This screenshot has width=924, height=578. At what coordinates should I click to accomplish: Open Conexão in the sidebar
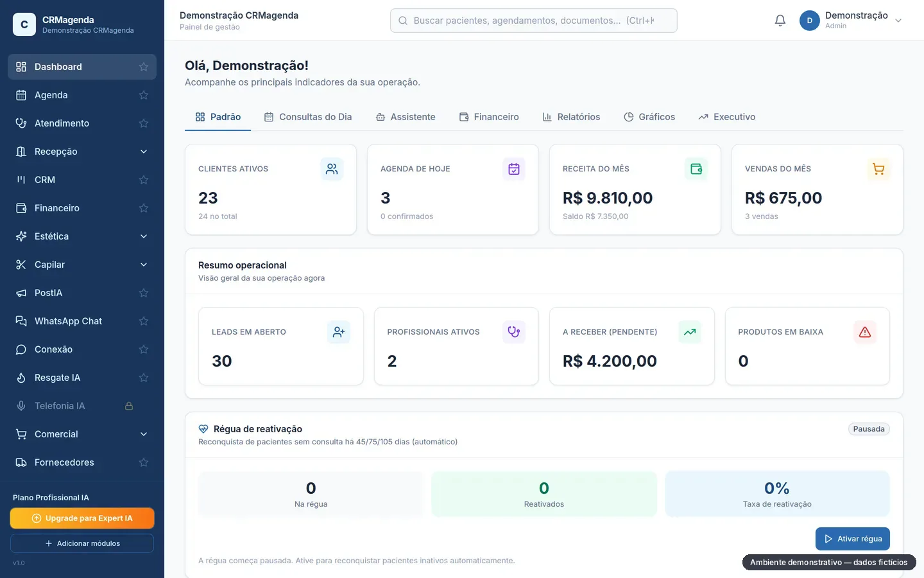click(82, 349)
